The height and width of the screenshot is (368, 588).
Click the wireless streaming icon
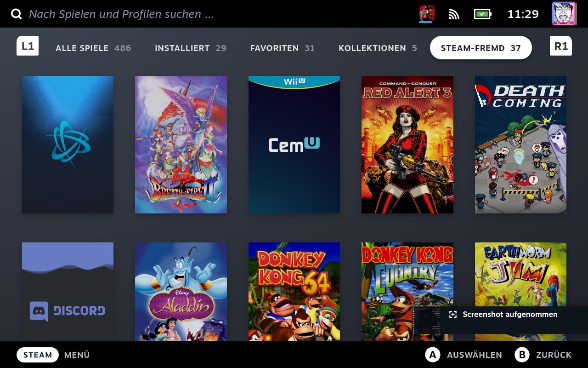454,14
